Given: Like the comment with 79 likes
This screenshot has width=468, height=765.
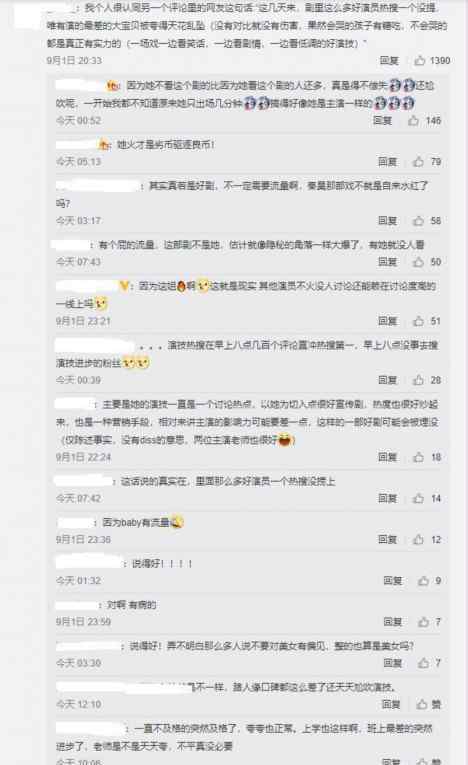Looking at the screenshot, I should pyautogui.click(x=418, y=161).
